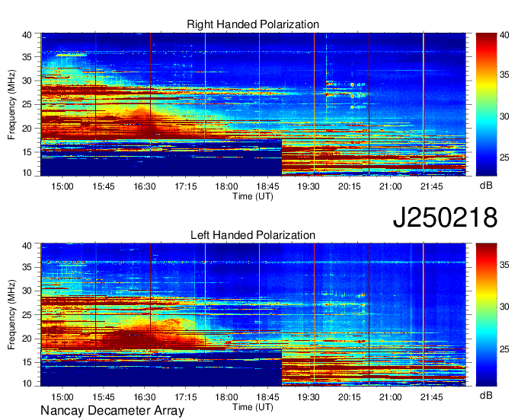The image size is (518, 420).
Task: Click the 'Right Handed Polarization' title
Action: (253, 24)
